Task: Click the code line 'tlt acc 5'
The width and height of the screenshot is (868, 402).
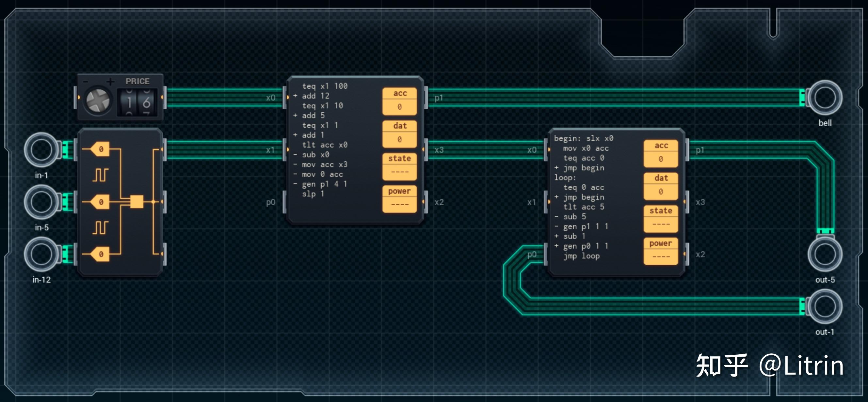Action: point(584,207)
